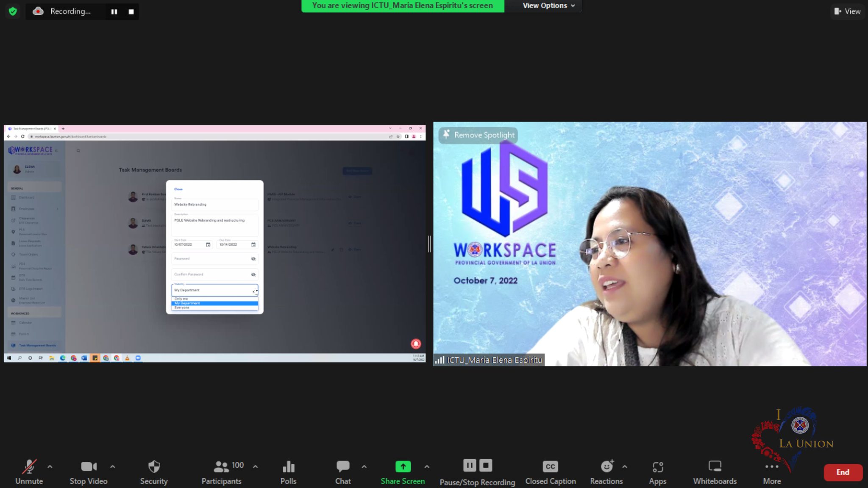This screenshot has height=488, width=868.
Task: Open the Due Date calendar picker icon
Action: click(253, 244)
